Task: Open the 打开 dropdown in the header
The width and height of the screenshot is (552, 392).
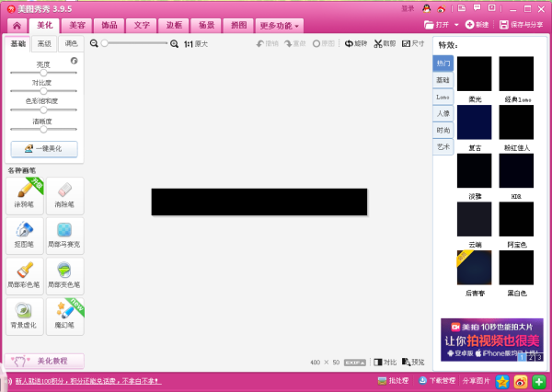Action: pyautogui.click(x=443, y=25)
